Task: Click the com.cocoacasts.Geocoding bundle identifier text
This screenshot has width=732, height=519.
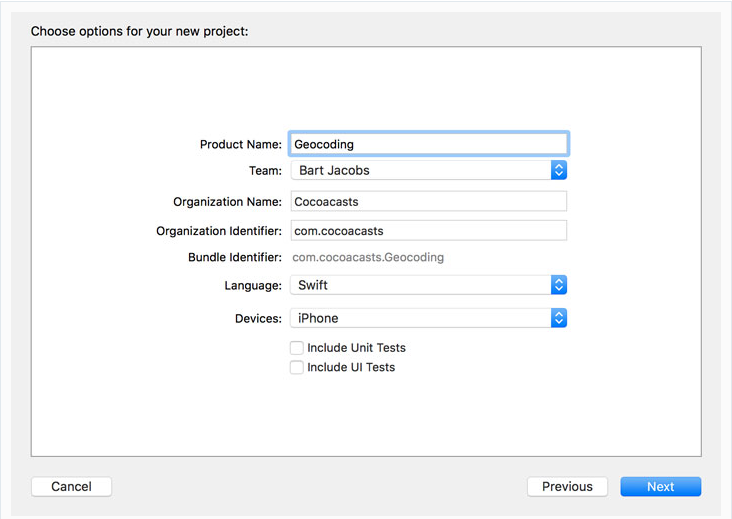Action: [368, 257]
